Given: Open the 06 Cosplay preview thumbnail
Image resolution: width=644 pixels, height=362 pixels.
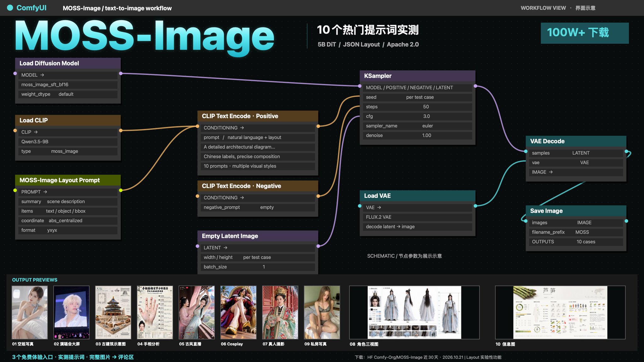Looking at the screenshot, I should pos(238,312).
